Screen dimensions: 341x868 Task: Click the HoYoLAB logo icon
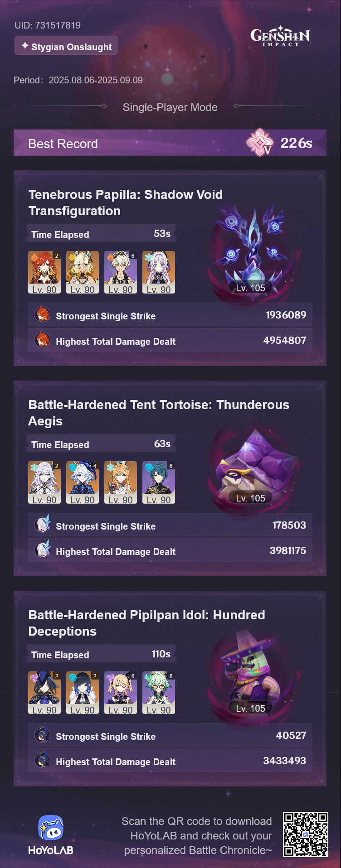pos(51,828)
